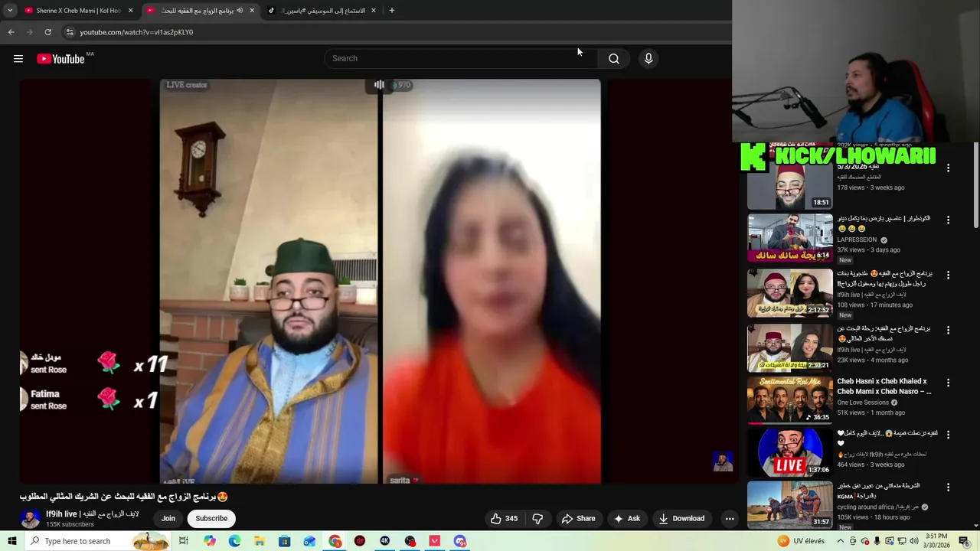Dislike the video with thumbs down
Image resolution: width=980 pixels, height=551 pixels.
537,519
